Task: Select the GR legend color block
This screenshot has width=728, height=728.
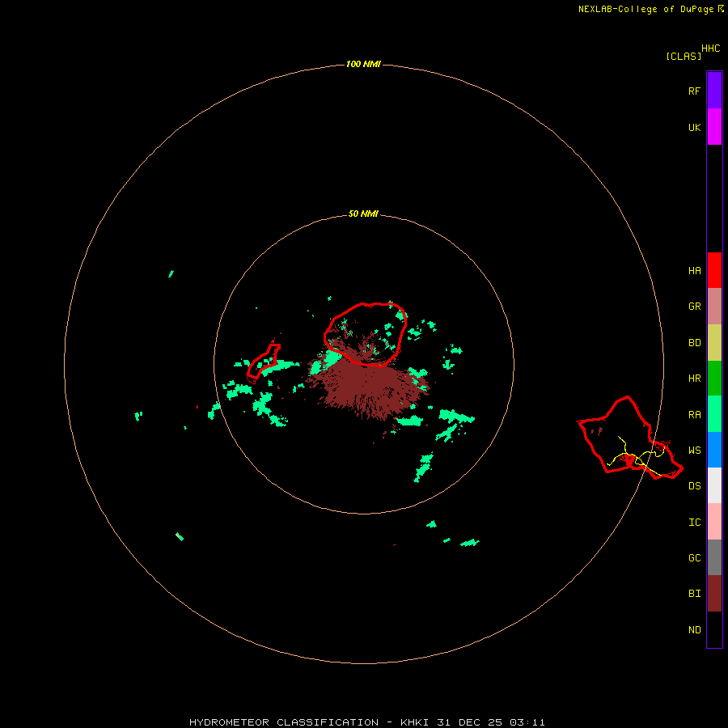Action: click(x=714, y=307)
